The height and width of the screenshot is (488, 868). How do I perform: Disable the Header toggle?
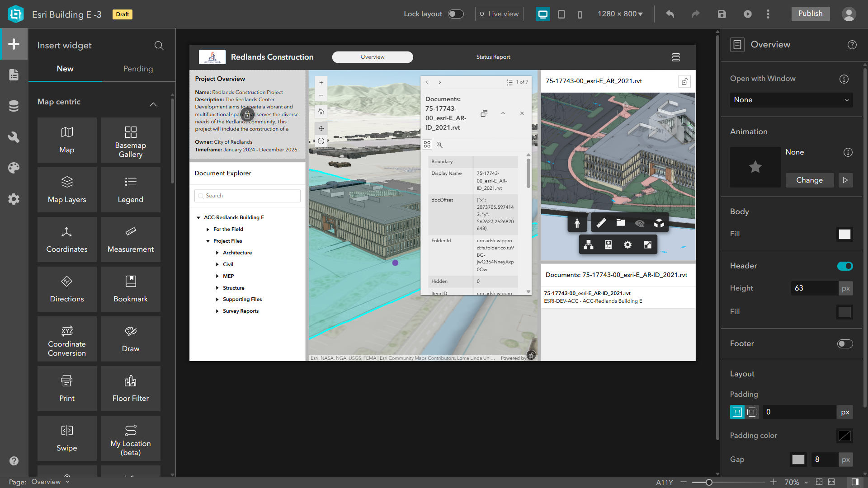844,266
